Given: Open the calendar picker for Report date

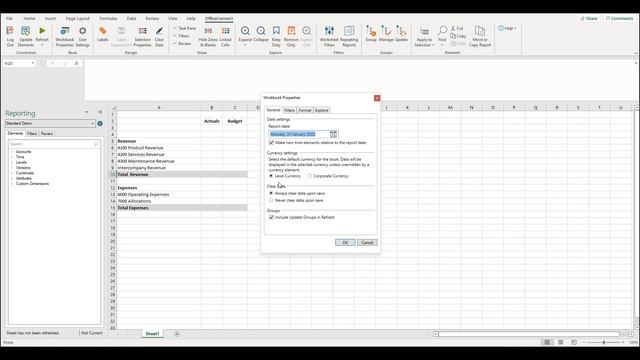Looking at the screenshot, I should [333, 134].
